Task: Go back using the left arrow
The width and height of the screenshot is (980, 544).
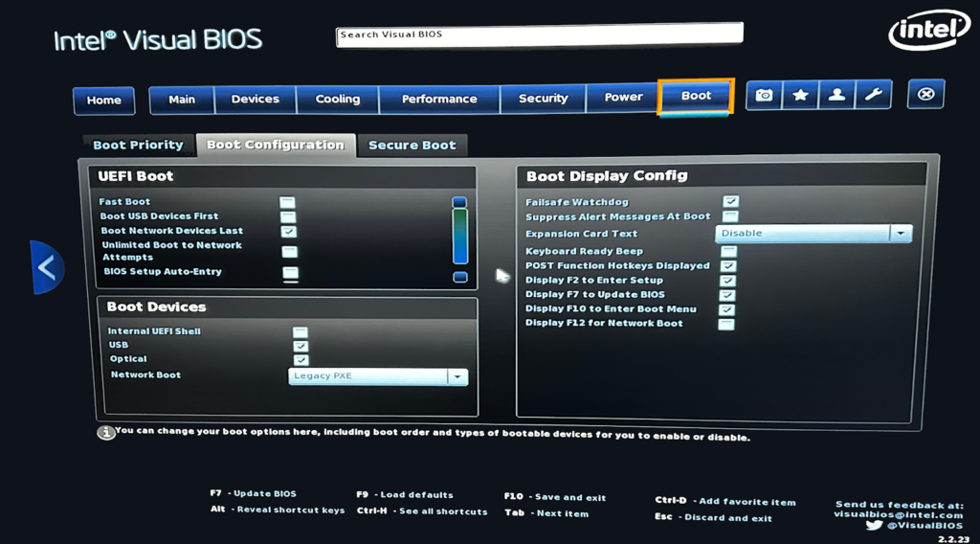Action: coord(47,268)
